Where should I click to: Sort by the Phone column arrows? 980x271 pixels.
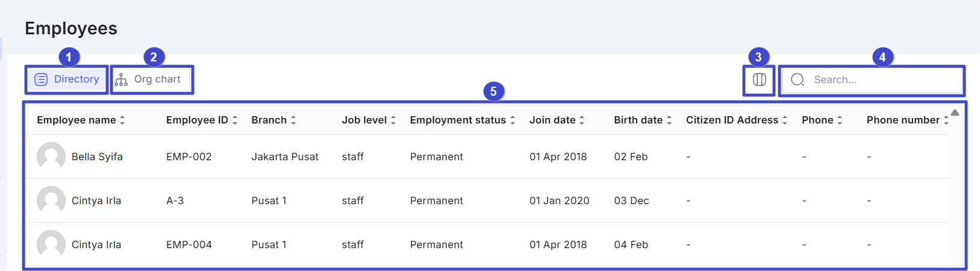840,120
